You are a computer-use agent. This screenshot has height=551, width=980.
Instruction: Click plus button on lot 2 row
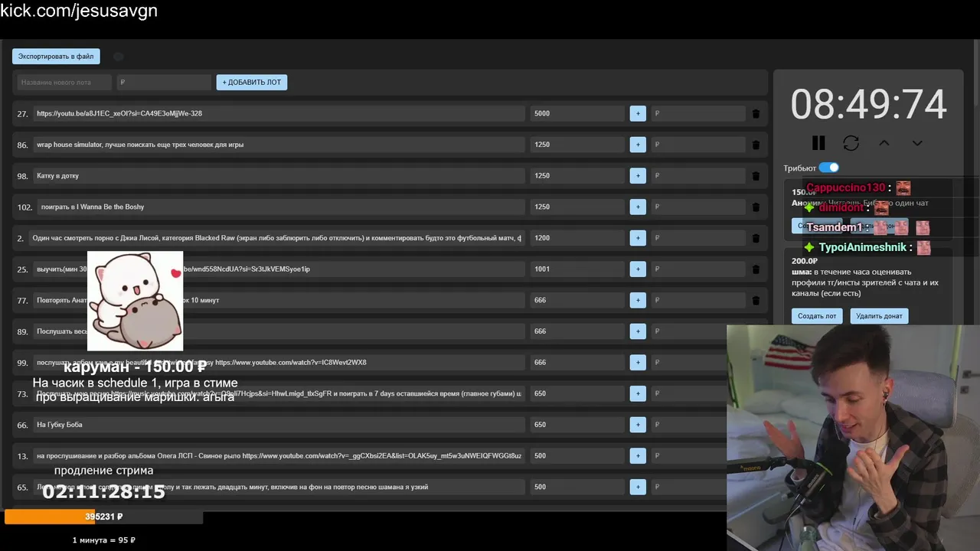coord(638,238)
